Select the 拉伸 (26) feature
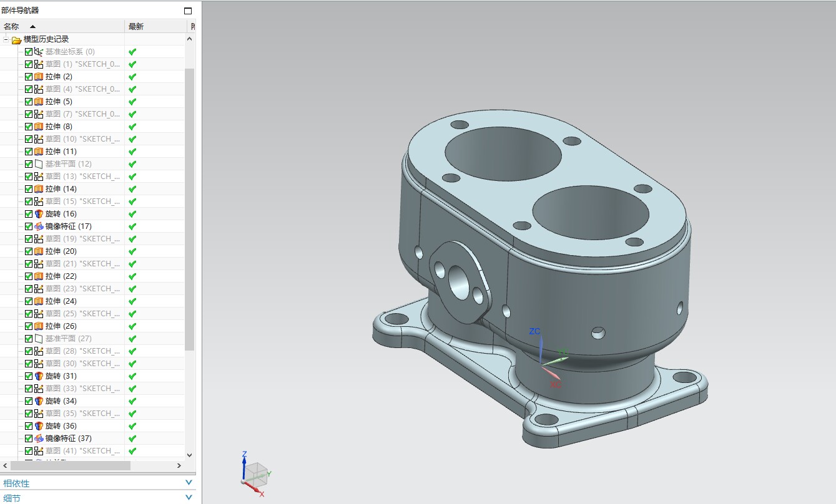The width and height of the screenshot is (836, 504). [61, 326]
